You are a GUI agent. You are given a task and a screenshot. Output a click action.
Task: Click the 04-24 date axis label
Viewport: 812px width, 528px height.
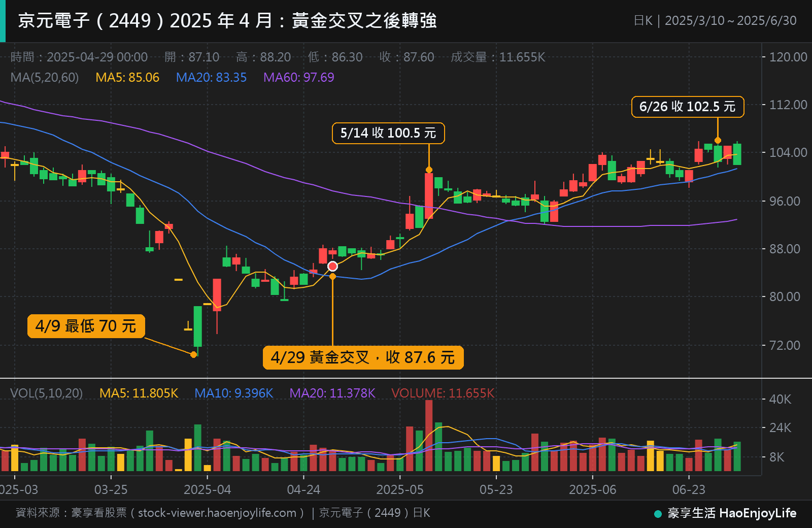tap(303, 490)
